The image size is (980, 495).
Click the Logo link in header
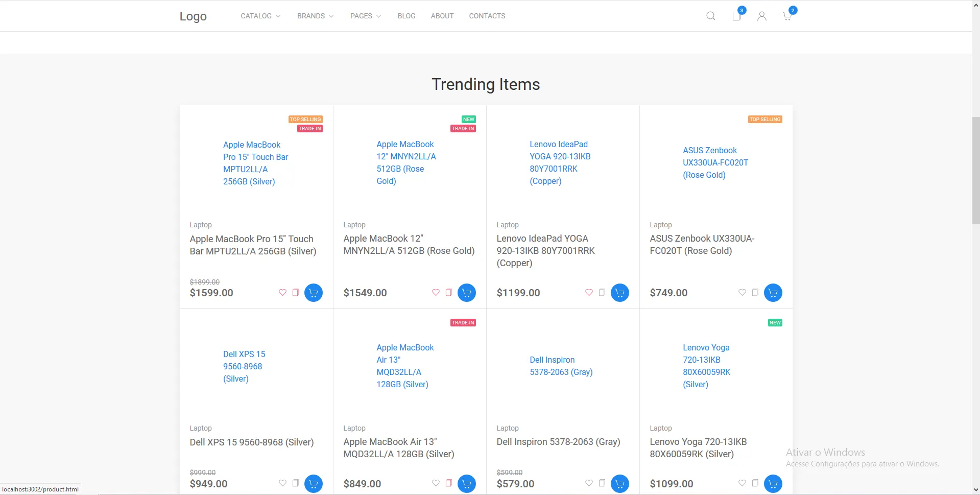point(193,16)
